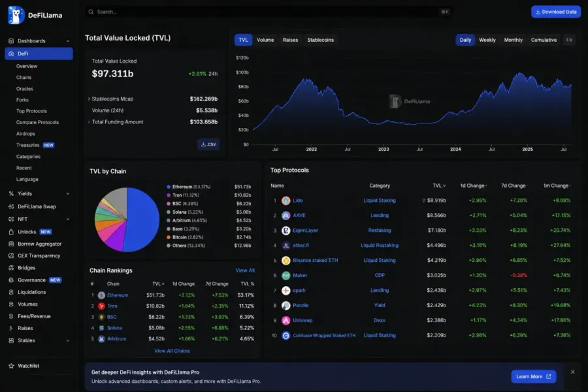The width and height of the screenshot is (588, 392).
Task: Click the Volumes sidebar icon
Action: 11,304
